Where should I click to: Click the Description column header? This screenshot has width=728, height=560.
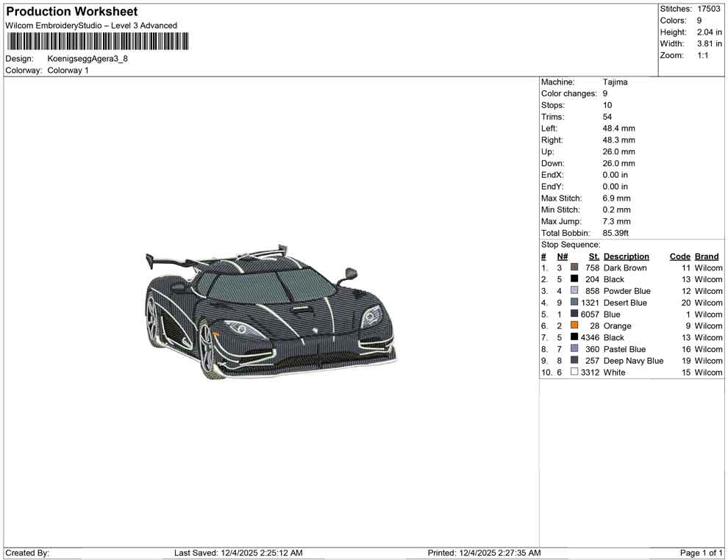(x=627, y=256)
